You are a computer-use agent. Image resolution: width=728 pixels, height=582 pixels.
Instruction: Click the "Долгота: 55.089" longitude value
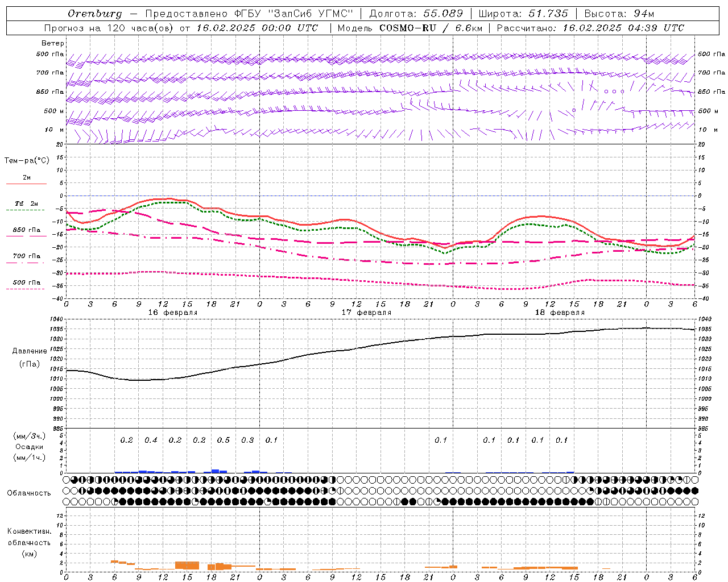416,13
